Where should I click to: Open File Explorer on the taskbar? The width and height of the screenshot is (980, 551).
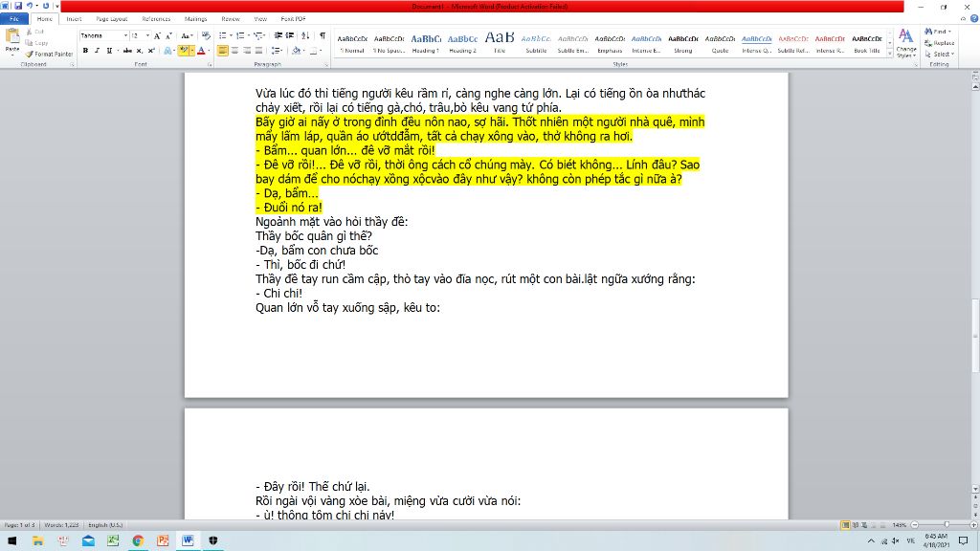point(37,540)
